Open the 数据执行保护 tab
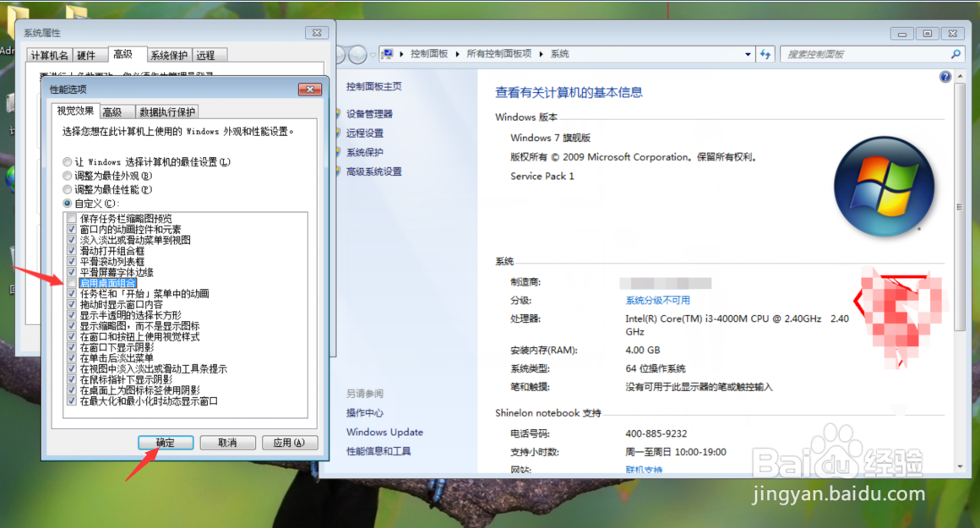Screen dimensions: 980x528 point(167,112)
